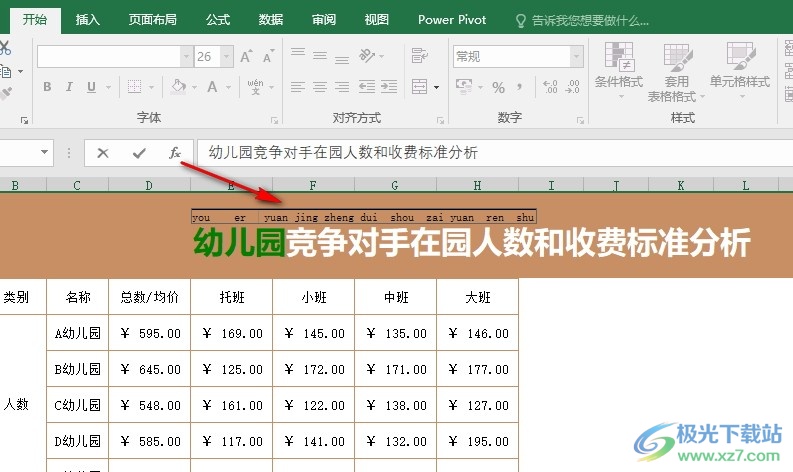Click the phonetic guide wén icon
The width and height of the screenshot is (793, 472).
click(255, 87)
